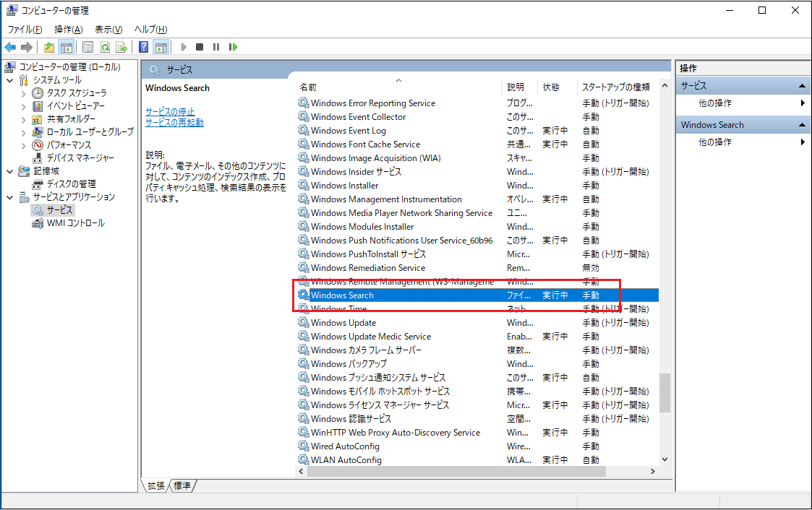
Task: Open the ファイル(F) menu
Action: pyautogui.click(x=25, y=30)
